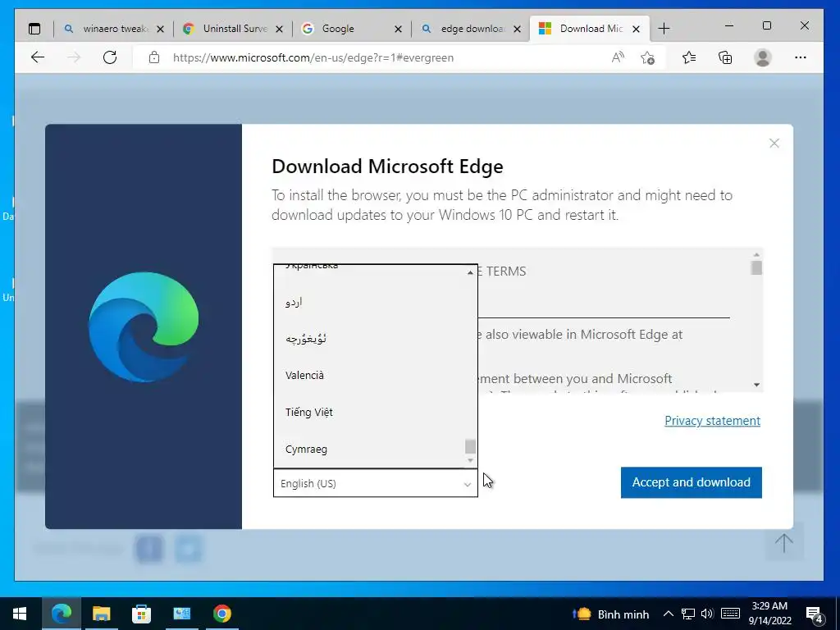This screenshot has height=630, width=840.
Task: Open the touch keyboard tray icon
Action: click(x=730, y=614)
